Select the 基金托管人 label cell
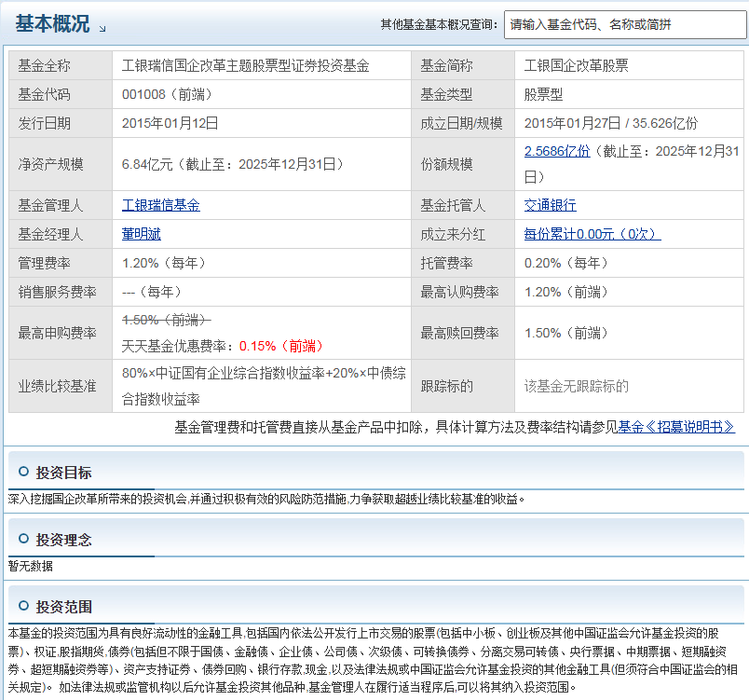749x700 pixels. (x=463, y=205)
